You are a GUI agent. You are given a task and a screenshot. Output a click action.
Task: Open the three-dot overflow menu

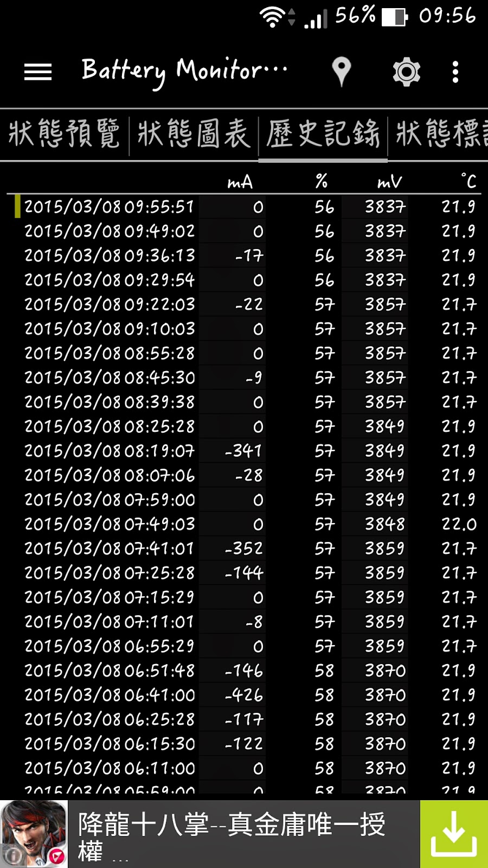tap(455, 72)
